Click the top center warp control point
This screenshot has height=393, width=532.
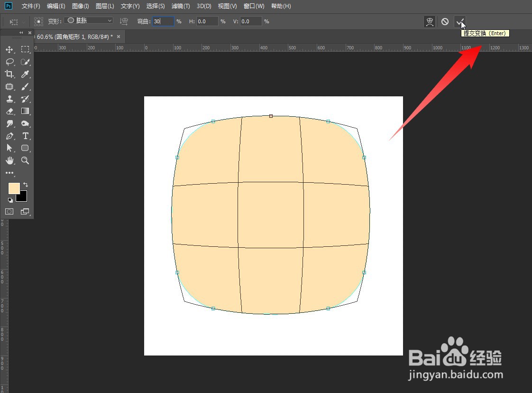(x=271, y=116)
